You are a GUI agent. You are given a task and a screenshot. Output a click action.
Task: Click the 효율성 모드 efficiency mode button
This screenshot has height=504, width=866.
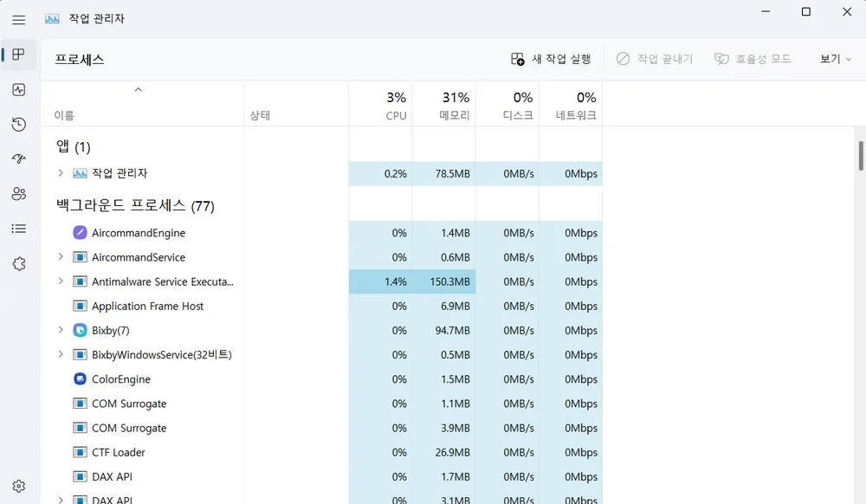pos(753,59)
